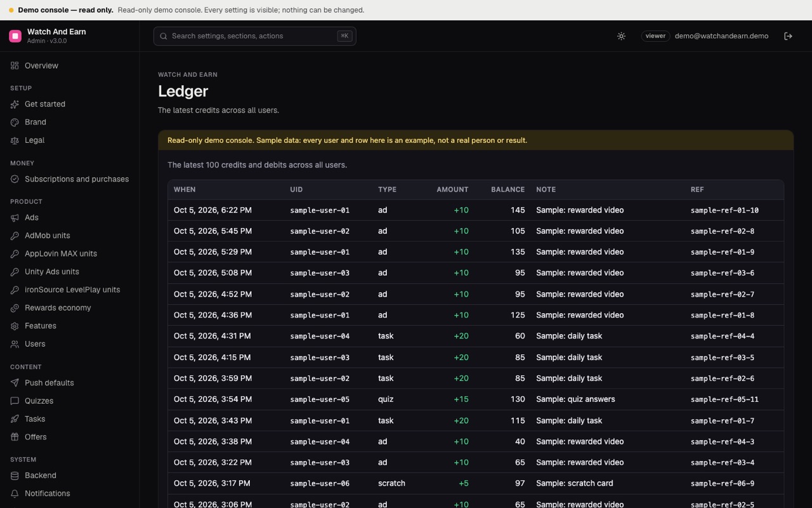The width and height of the screenshot is (812, 508).
Task: Click the Users people icon
Action: 15,344
